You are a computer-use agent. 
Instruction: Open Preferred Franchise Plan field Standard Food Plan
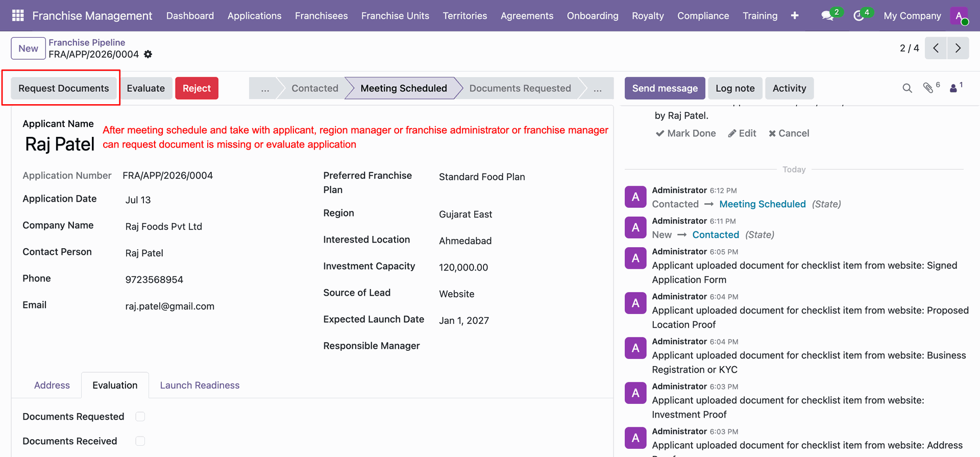pyautogui.click(x=482, y=177)
